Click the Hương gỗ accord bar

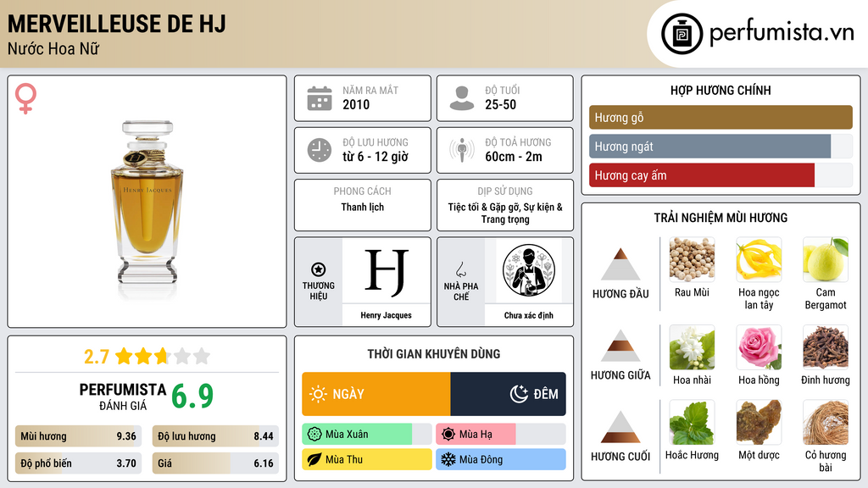click(721, 117)
